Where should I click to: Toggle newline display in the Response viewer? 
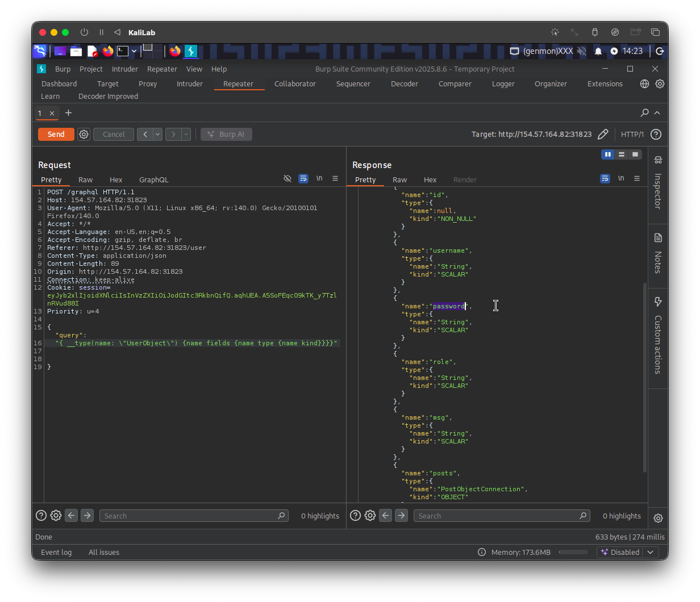coord(621,178)
